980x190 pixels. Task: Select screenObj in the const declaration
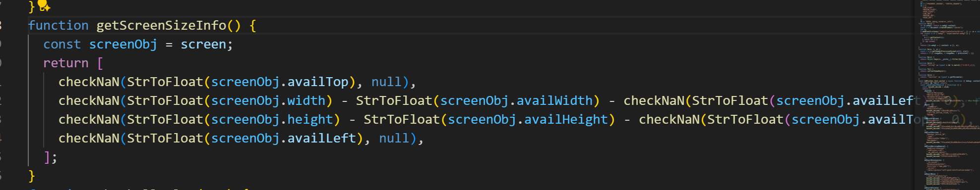pos(123,45)
